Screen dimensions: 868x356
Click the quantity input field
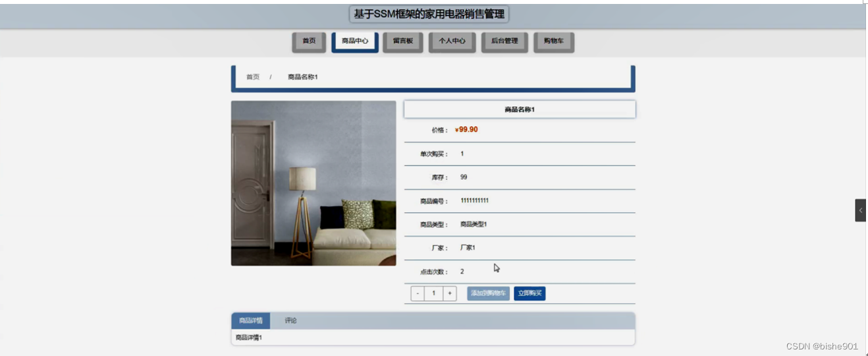click(433, 293)
